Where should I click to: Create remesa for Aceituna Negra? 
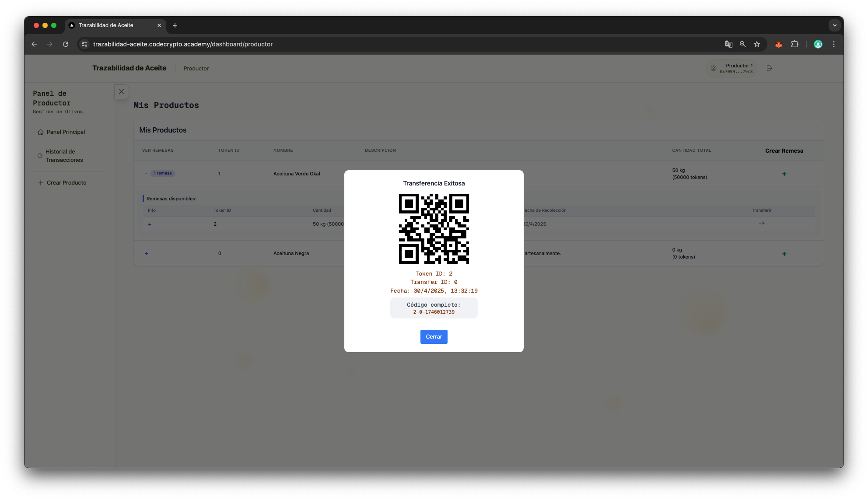click(784, 254)
